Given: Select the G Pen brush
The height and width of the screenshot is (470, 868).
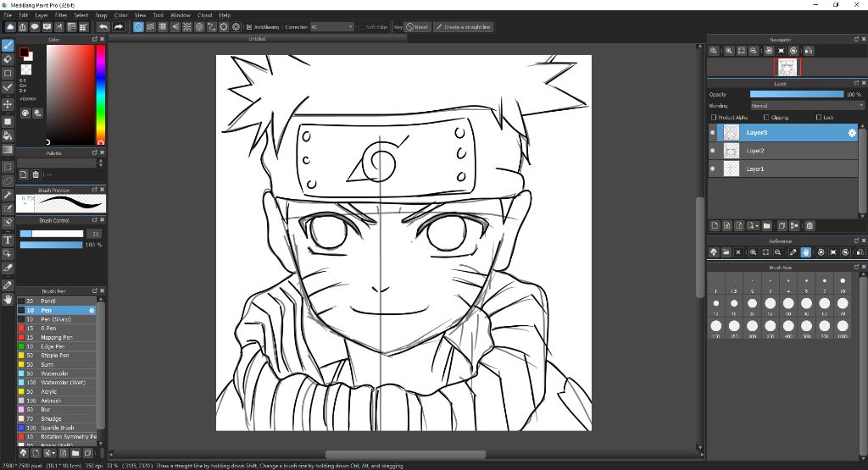Looking at the screenshot, I should [x=57, y=329].
